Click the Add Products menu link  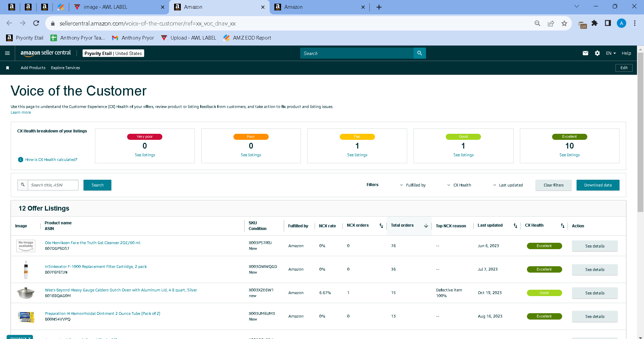(x=33, y=68)
